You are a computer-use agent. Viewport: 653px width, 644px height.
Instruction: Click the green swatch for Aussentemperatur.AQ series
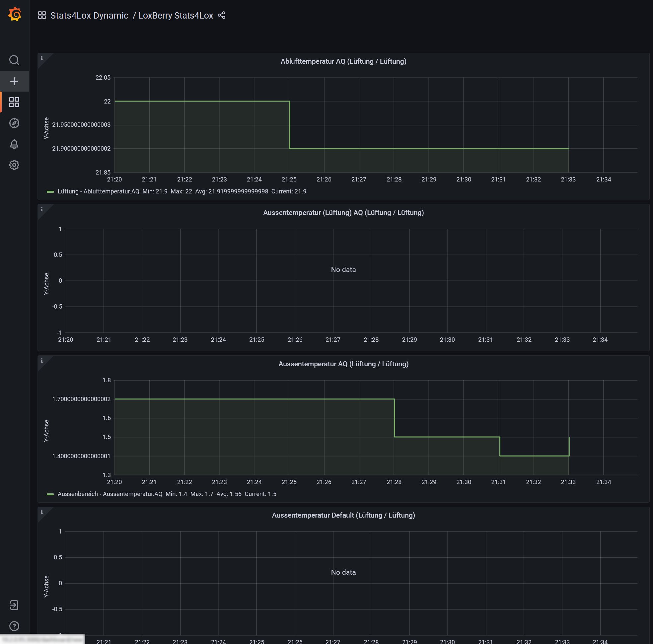pyautogui.click(x=50, y=494)
